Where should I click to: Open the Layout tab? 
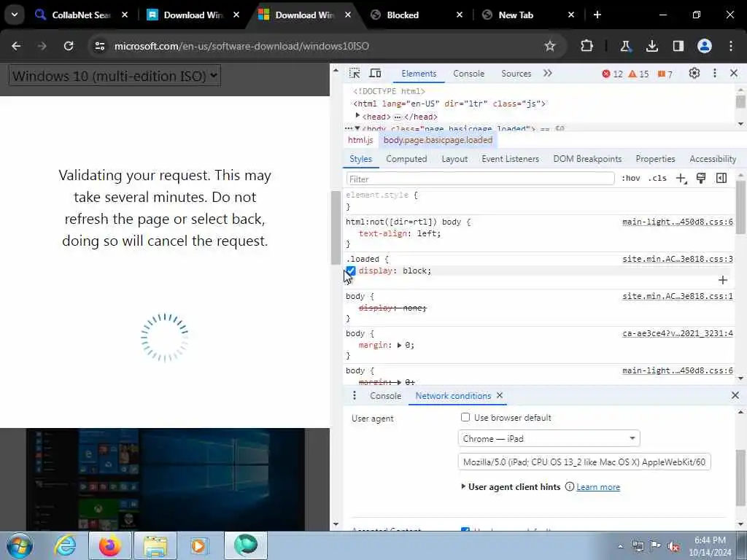click(x=454, y=159)
